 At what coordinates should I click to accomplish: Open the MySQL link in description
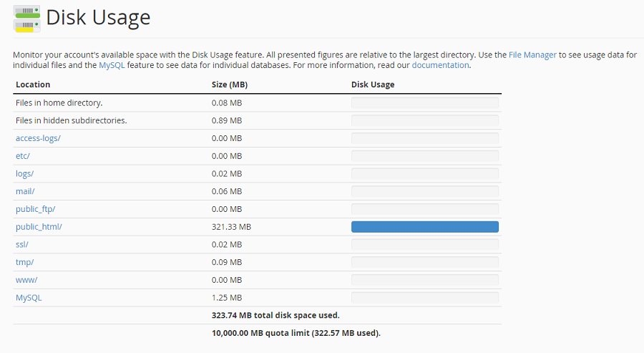(112, 65)
